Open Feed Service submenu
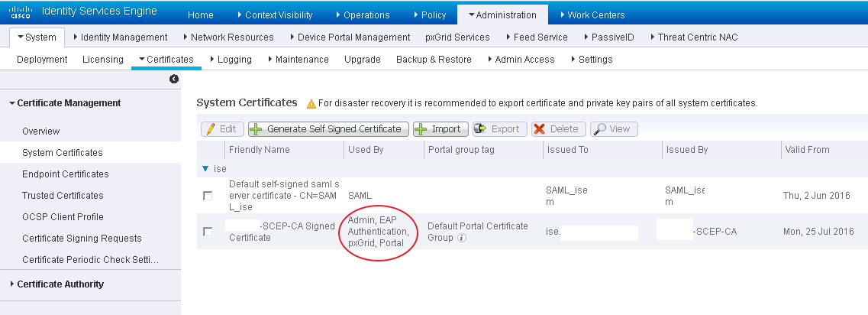 537,37
